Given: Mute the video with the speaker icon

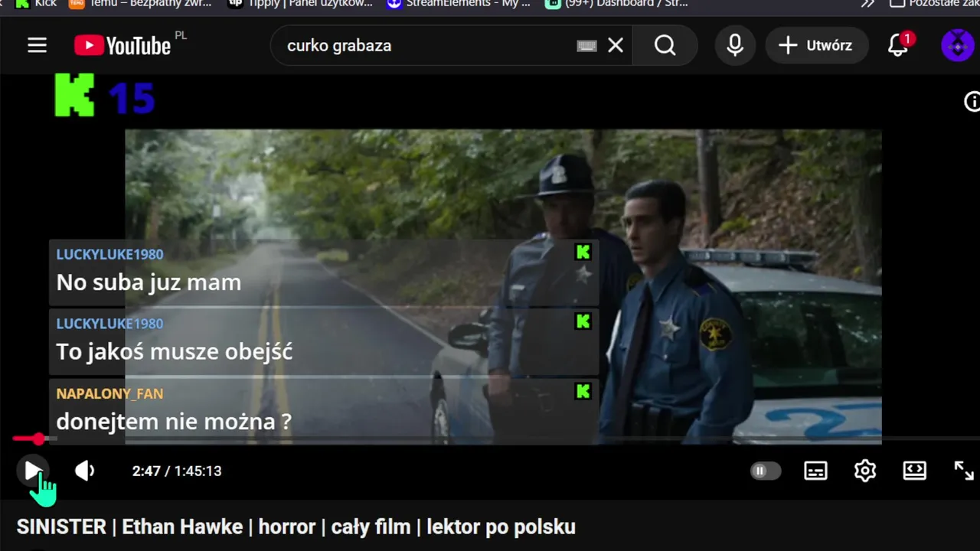Looking at the screenshot, I should click(84, 471).
